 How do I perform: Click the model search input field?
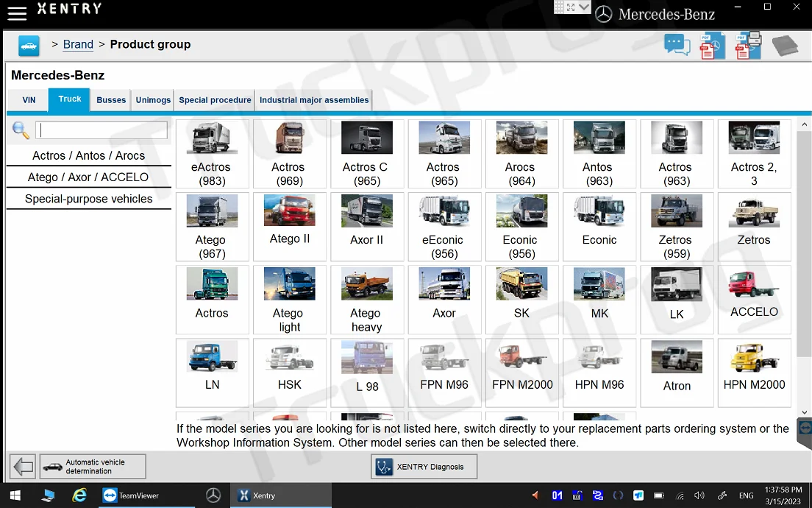point(101,130)
